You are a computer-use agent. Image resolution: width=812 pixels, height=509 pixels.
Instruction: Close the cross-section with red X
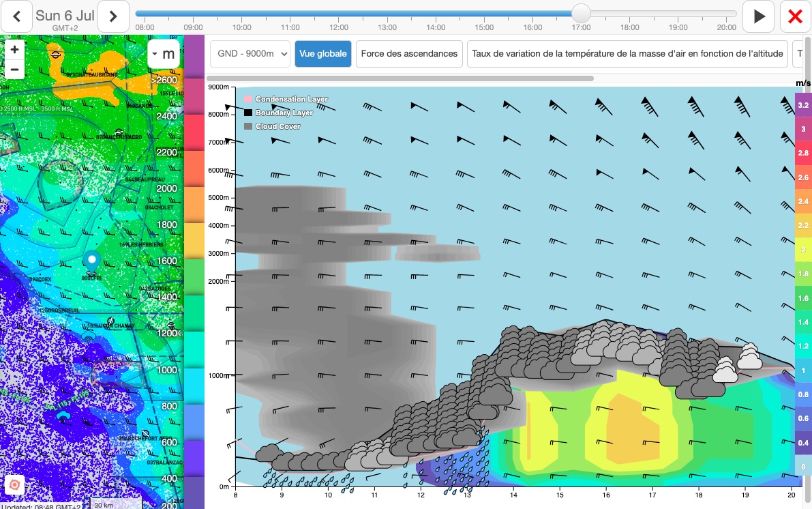pos(795,16)
